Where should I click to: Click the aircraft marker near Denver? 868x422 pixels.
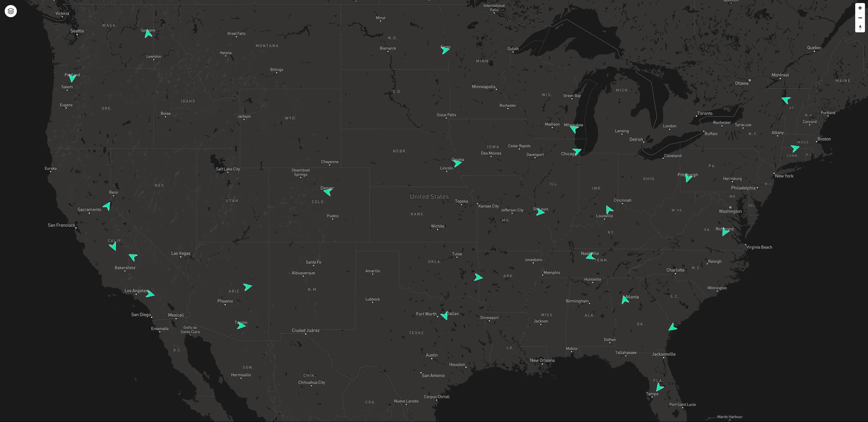[327, 192]
